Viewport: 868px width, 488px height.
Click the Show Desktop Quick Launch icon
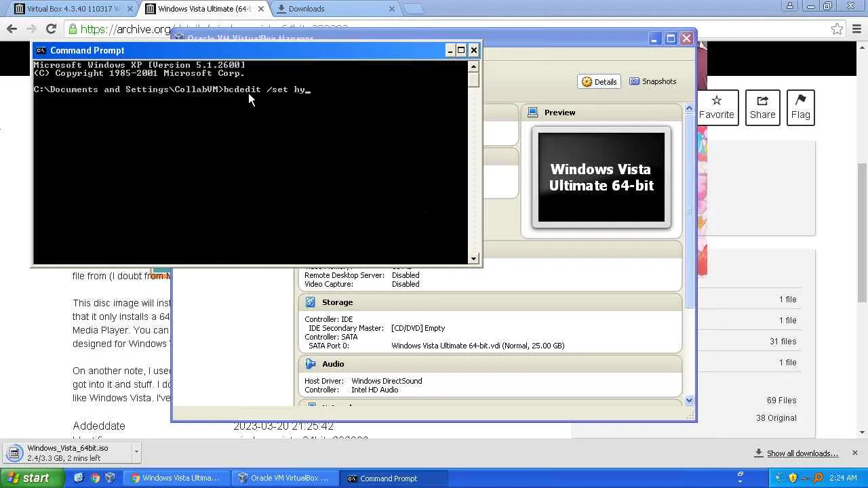[x=79, y=479]
